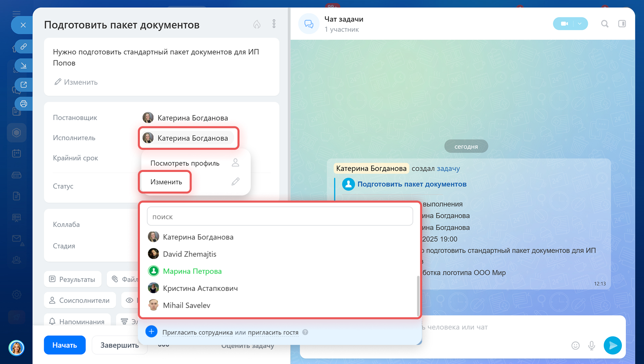Mark task as important with flame icon

coord(257,24)
